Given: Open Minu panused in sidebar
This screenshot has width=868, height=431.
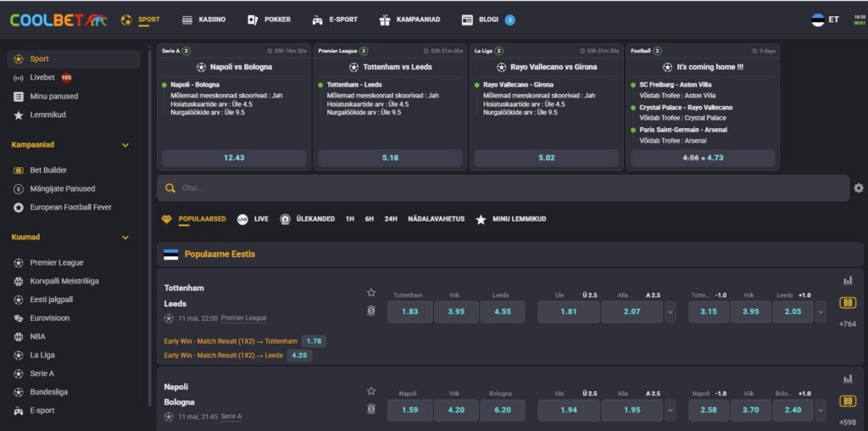Looking at the screenshot, I should tap(53, 97).
